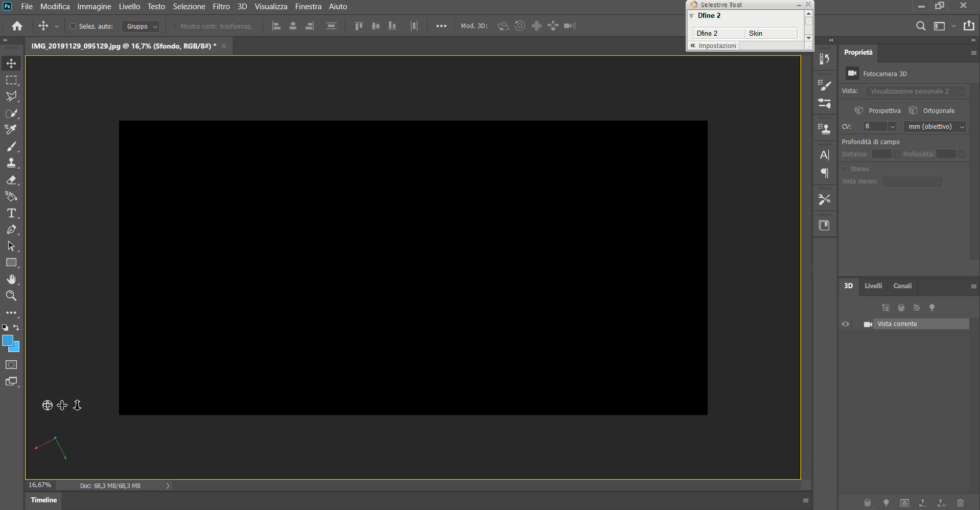The image size is (980, 510).
Task: Activate the Zoom tool
Action: click(11, 295)
